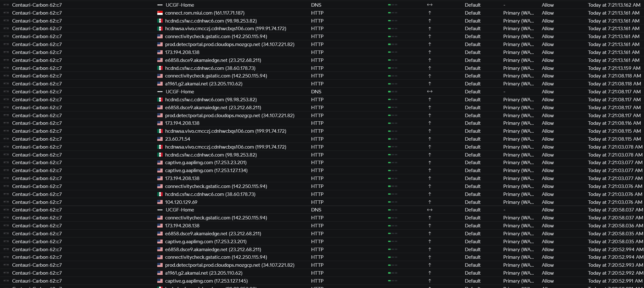This screenshot has height=288, width=644.
Task: Click the UCGF-Home icon in 7:20:58.037 AM DNS row
Action: pyautogui.click(x=160, y=210)
